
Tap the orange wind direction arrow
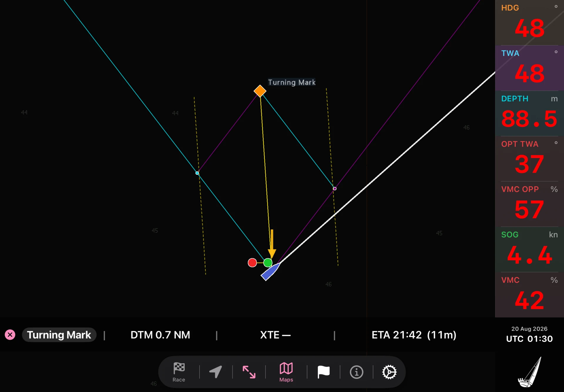pos(272,244)
